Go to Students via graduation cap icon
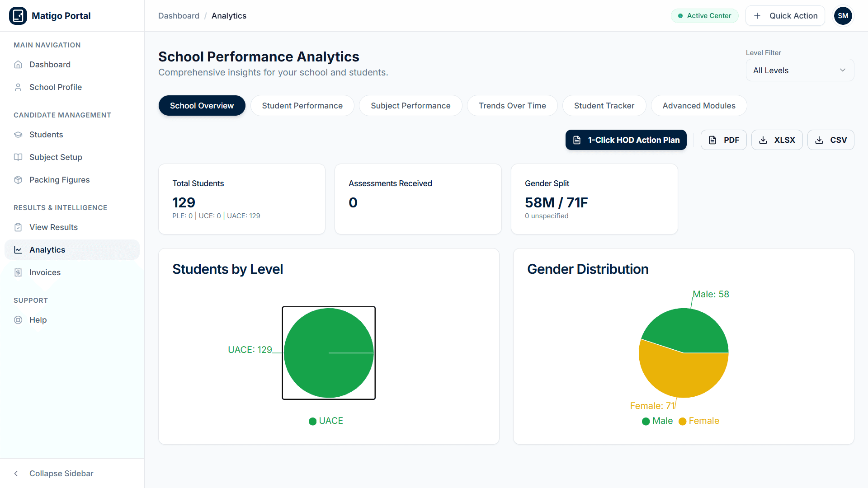The image size is (868, 488). (18, 135)
